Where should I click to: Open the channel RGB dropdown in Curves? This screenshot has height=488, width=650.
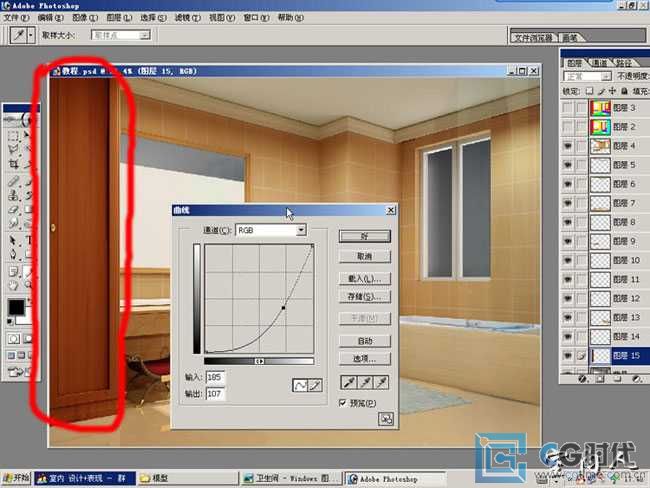pyautogui.click(x=271, y=230)
